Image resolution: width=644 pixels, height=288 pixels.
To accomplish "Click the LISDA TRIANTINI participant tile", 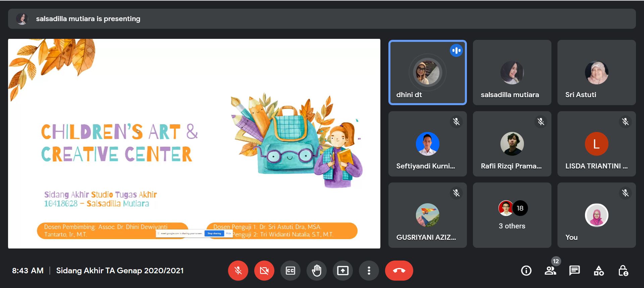I will click(x=596, y=144).
